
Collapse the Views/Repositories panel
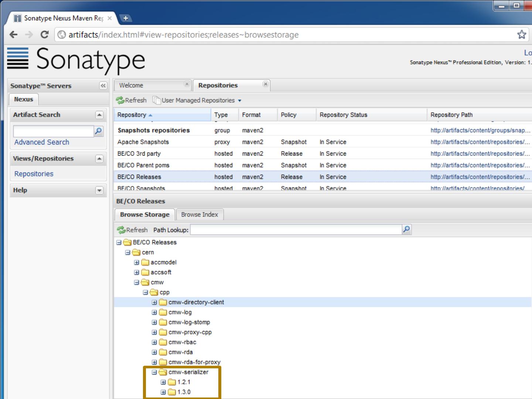pos(99,158)
